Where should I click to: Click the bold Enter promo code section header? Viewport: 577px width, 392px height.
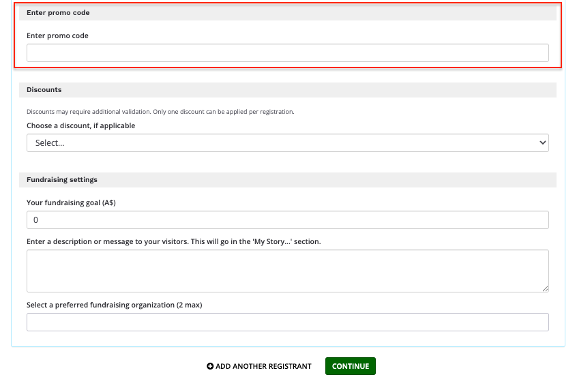58,13
